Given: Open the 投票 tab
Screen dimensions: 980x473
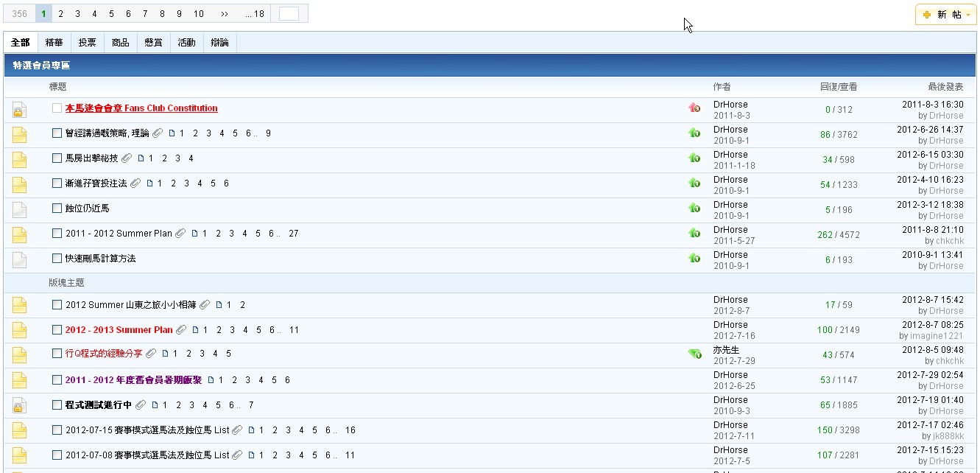Looking at the screenshot, I should click(87, 43).
